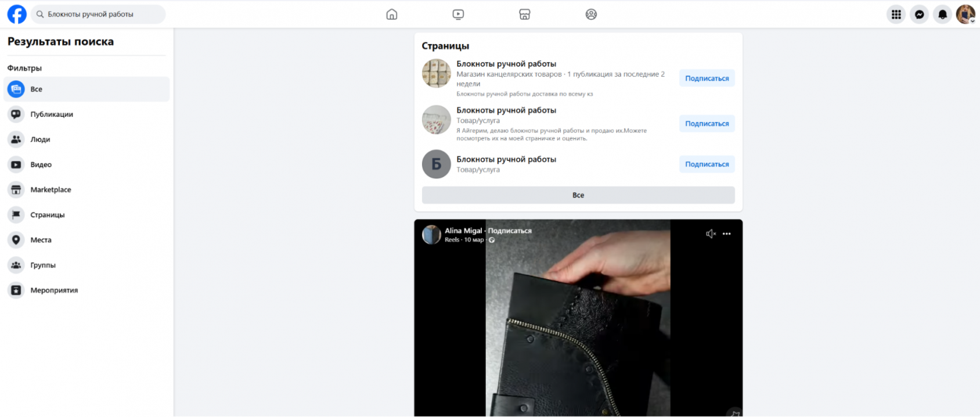
Task: Open first page thumbnail with notebooks photo
Action: [x=437, y=74]
